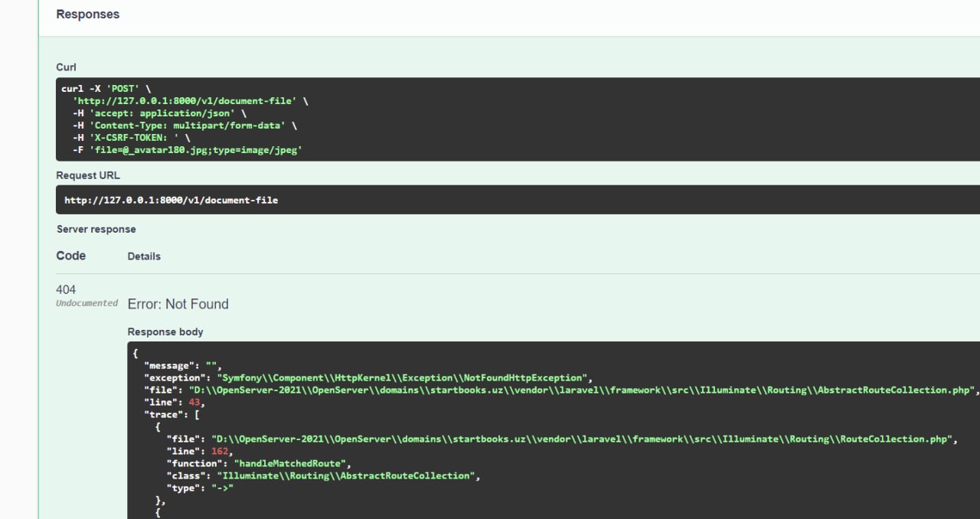The height and width of the screenshot is (519, 980).
Task: Click the Undocumented label under 404
Action: click(x=87, y=303)
